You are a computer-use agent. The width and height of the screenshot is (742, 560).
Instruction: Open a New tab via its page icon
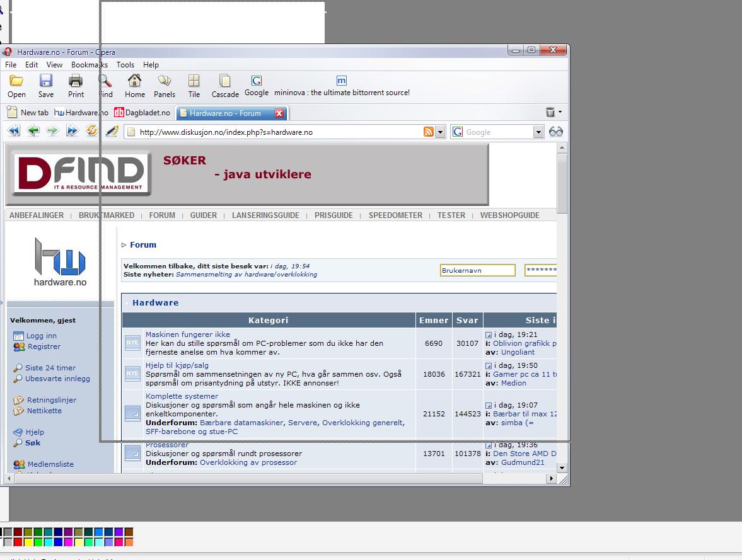coord(13,113)
